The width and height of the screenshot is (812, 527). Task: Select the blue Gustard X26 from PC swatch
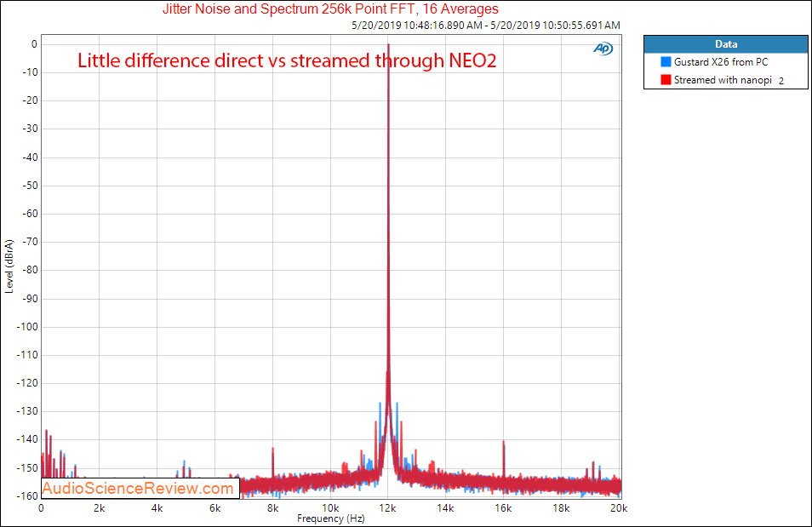coord(666,62)
